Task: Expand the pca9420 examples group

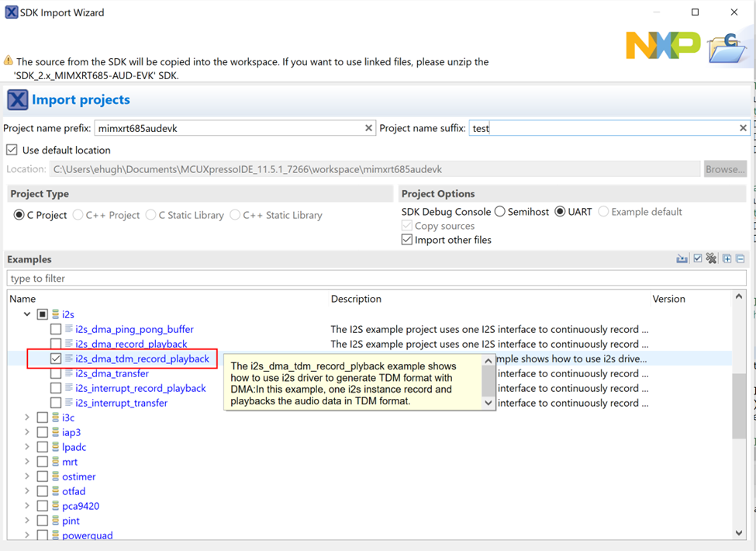Action: pos(27,506)
